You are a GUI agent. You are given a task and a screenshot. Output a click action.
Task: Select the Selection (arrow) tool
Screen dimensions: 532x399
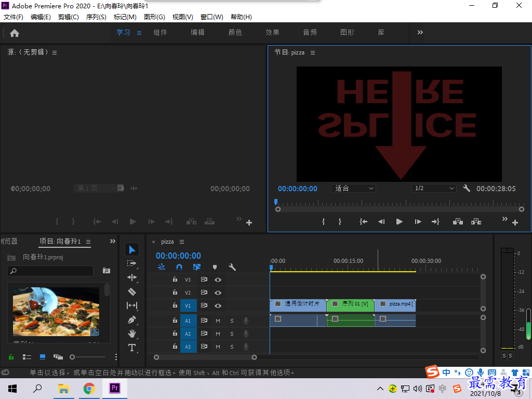(132, 250)
